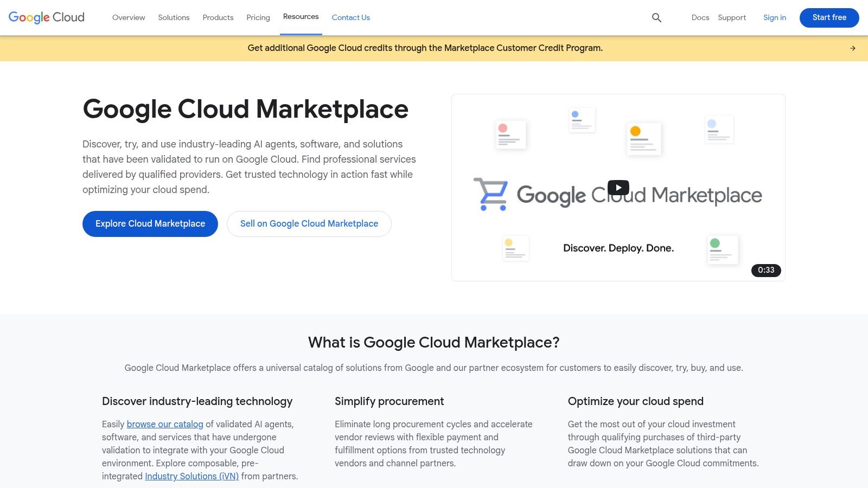Switch to the Resources tab
Screen dimensions: 868x488
click(x=301, y=16)
